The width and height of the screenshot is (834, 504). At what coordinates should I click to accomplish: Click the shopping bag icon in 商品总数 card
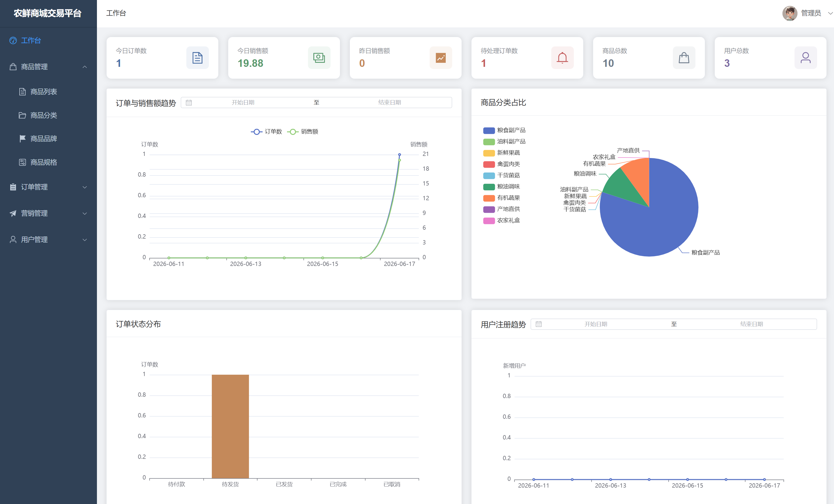coord(684,58)
